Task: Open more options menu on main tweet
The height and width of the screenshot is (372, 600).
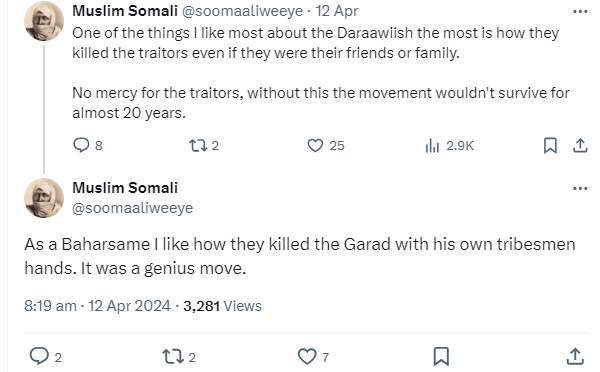Action: (580, 188)
